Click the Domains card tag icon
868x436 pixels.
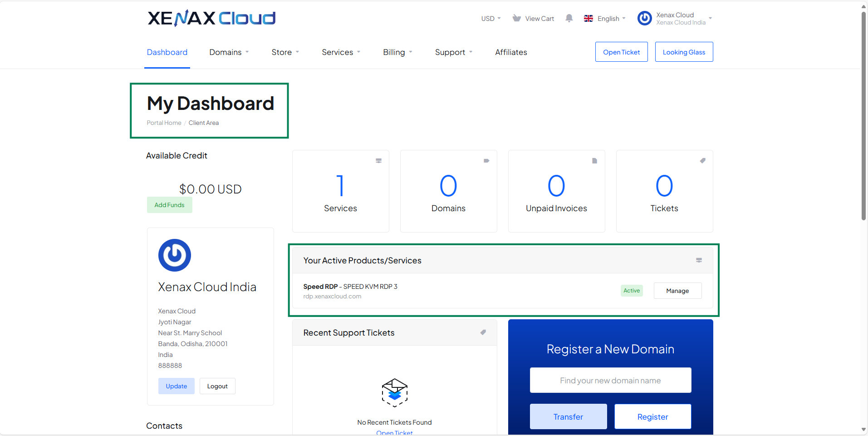point(486,161)
